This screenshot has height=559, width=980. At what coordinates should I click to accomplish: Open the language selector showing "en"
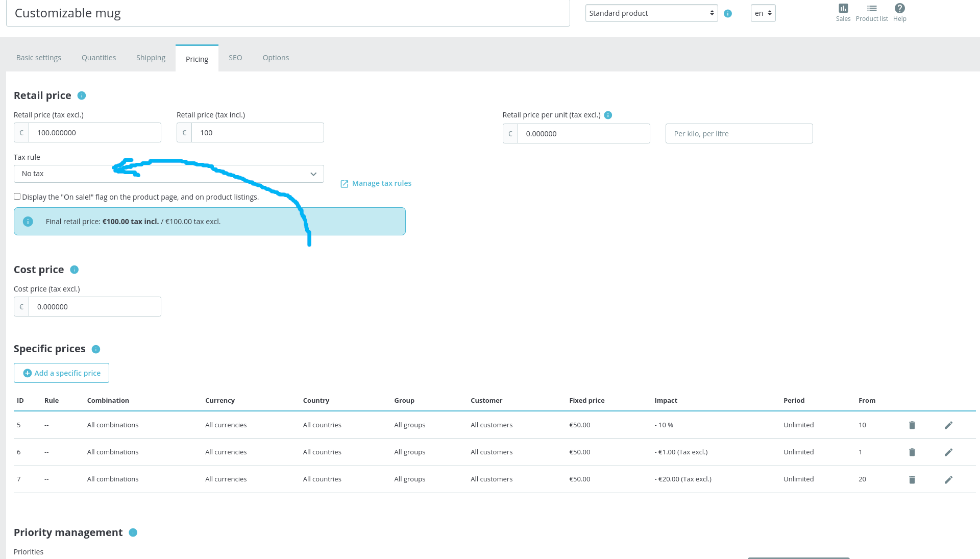763,13
